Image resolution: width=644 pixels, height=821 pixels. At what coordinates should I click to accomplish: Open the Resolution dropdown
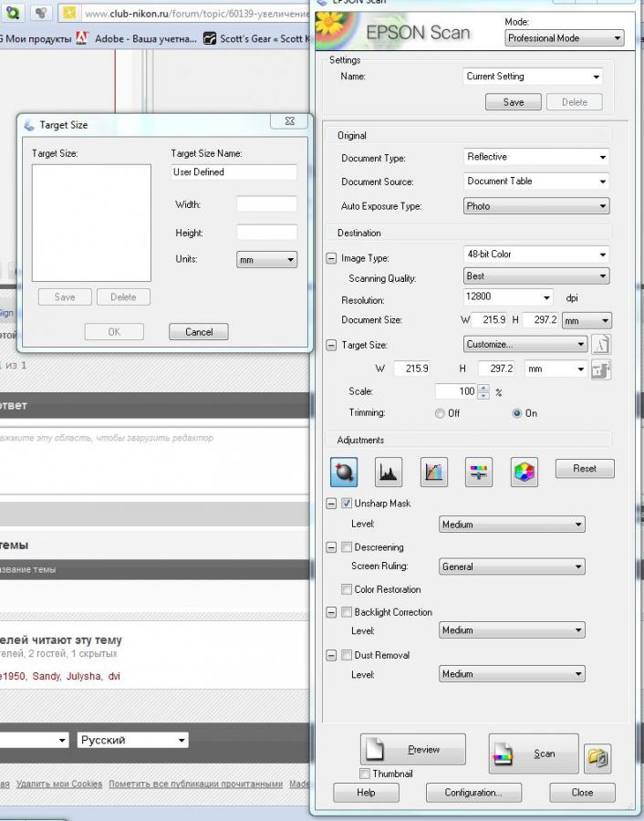coord(508,297)
